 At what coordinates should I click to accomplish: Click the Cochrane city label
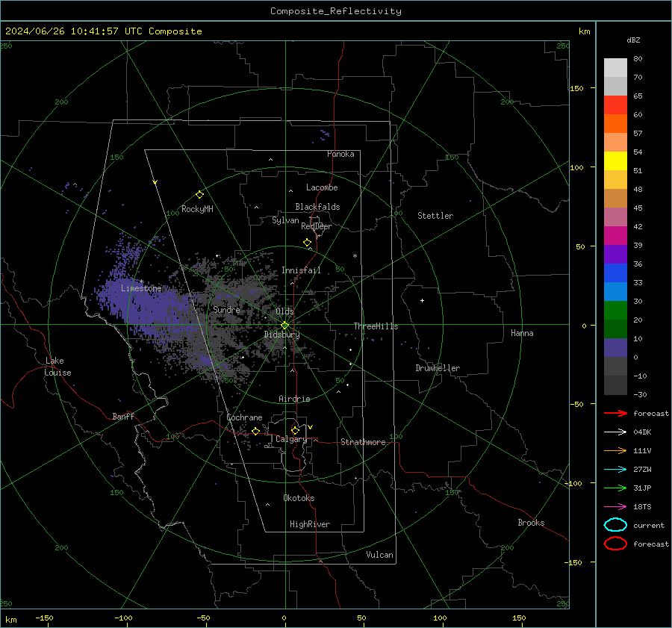(244, 417)
